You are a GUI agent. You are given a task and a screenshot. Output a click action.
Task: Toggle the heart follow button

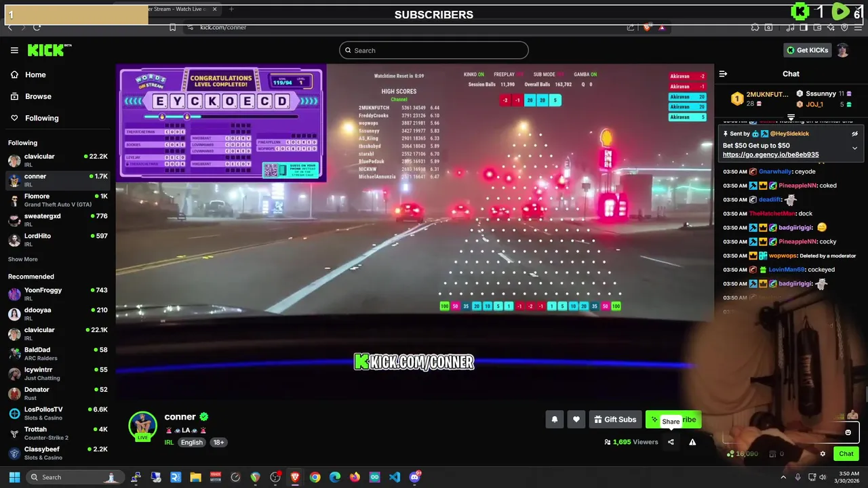(576, 420)
